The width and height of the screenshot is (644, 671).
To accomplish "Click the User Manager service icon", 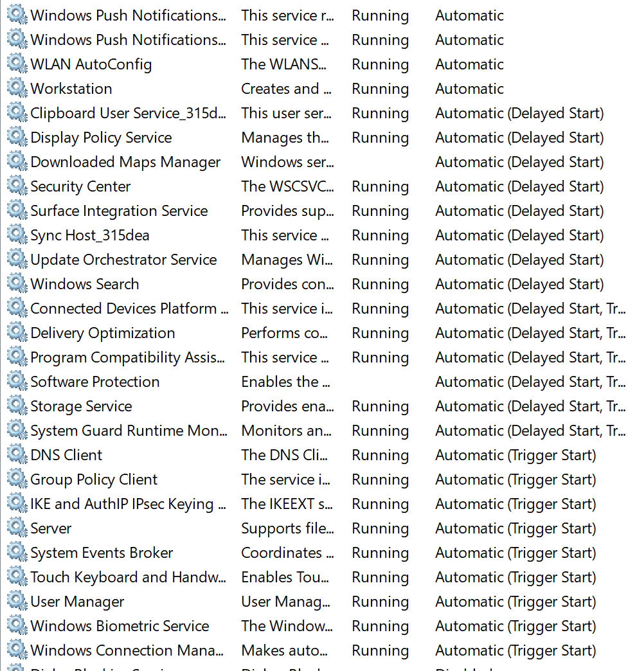I will (x=17, y=600).
